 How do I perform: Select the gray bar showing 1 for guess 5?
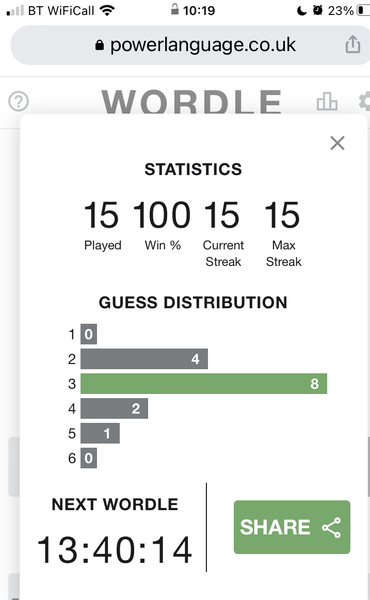coord(100,433)
